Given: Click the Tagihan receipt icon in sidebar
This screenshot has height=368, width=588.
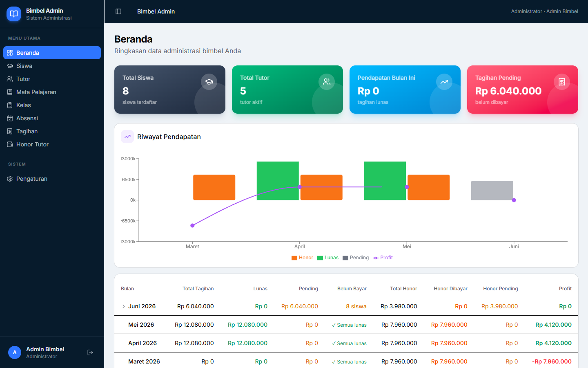Looking at the screenshot, I should (10, 131).
